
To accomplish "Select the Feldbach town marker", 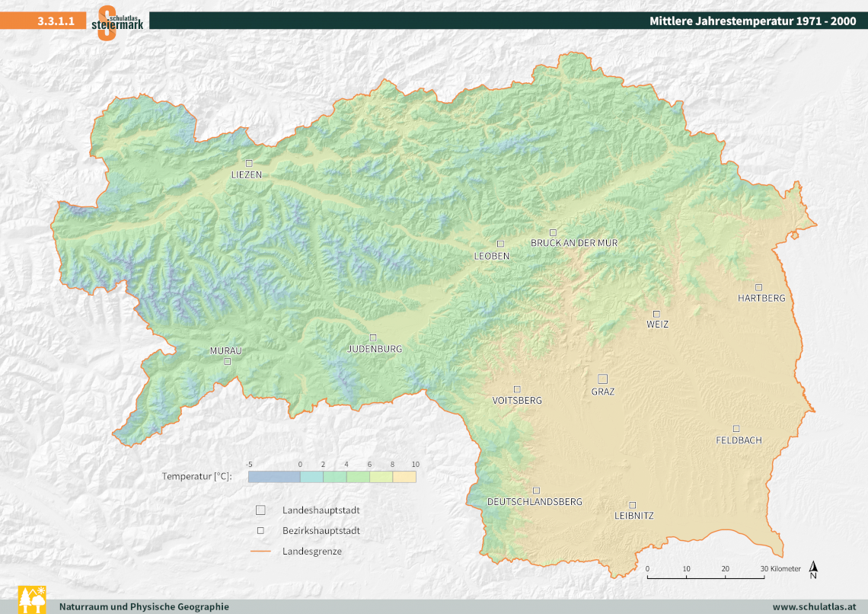I will pos(736,428).
